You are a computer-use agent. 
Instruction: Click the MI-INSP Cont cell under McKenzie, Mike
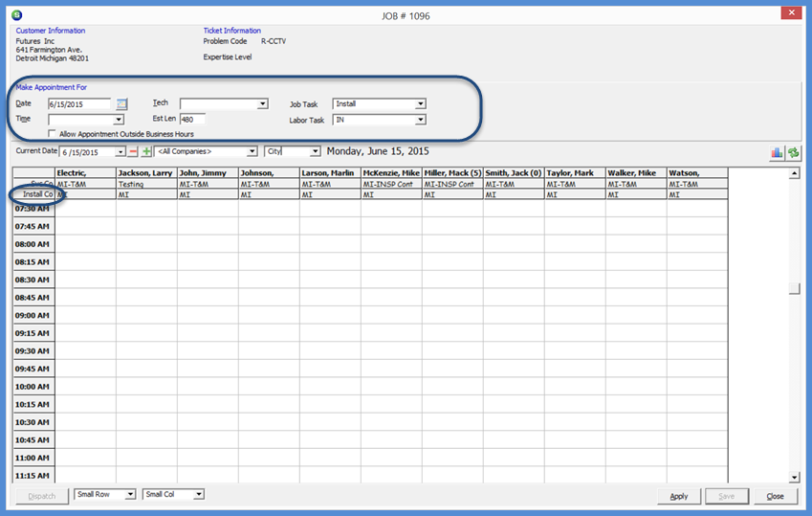click(391, 184)
